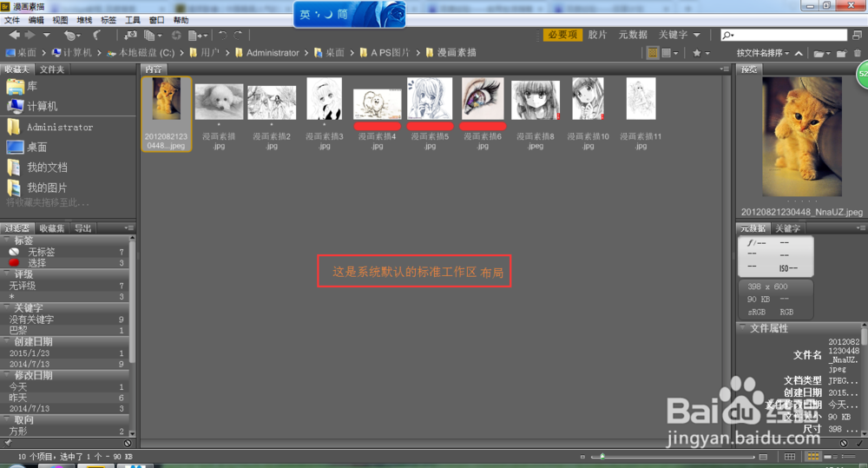The image size is (868, 468).
Task: Open the 工具 menu
Action: coord(132,20)
